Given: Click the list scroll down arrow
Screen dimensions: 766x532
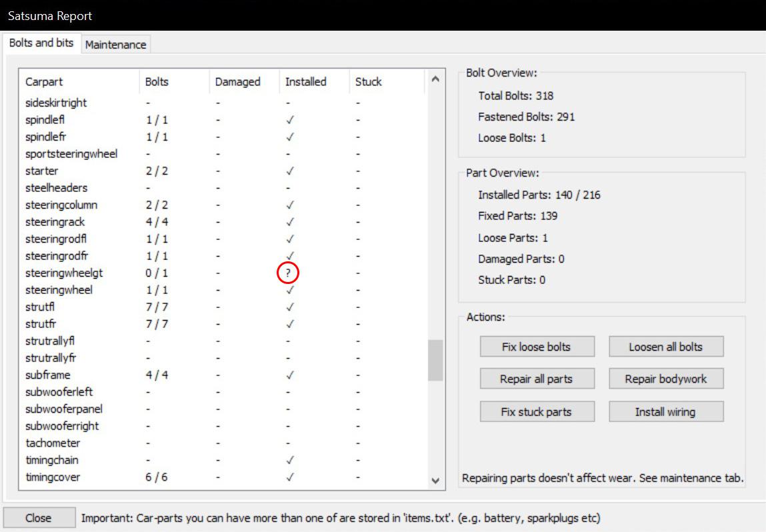Looking at the screenshot, I should pos(435,481).
